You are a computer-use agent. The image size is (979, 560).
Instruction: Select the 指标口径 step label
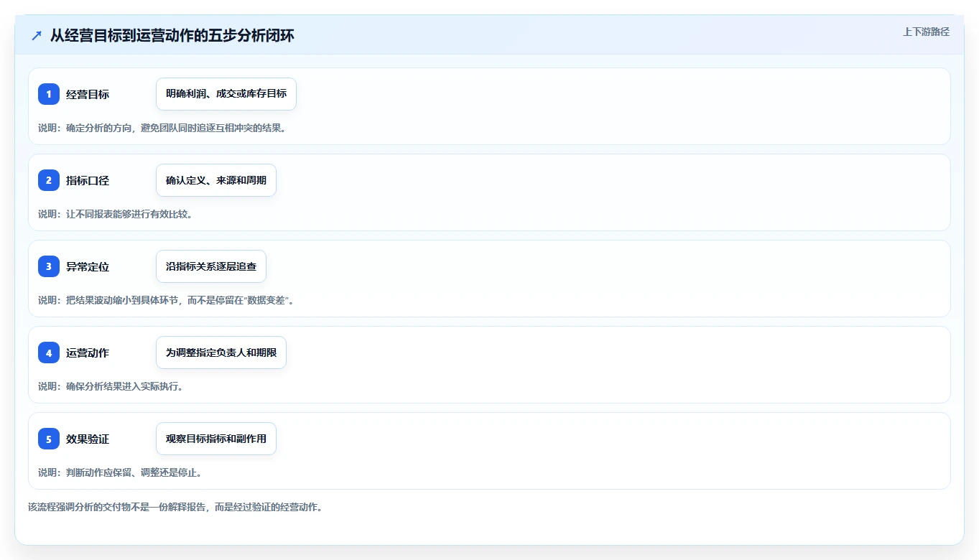point(88,180)
